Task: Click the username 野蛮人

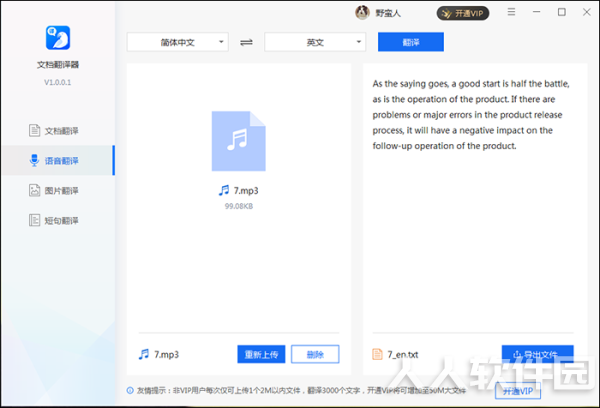Action: coord(388,13)
